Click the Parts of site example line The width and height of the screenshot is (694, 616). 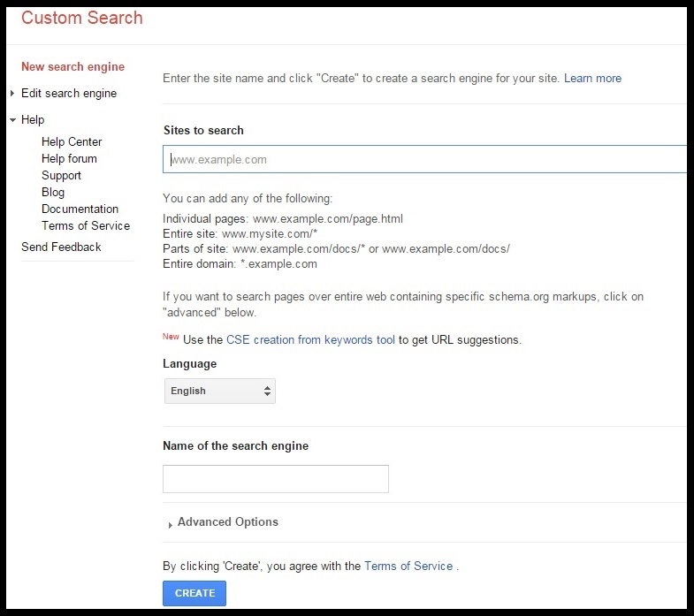(x=336, y=248)
